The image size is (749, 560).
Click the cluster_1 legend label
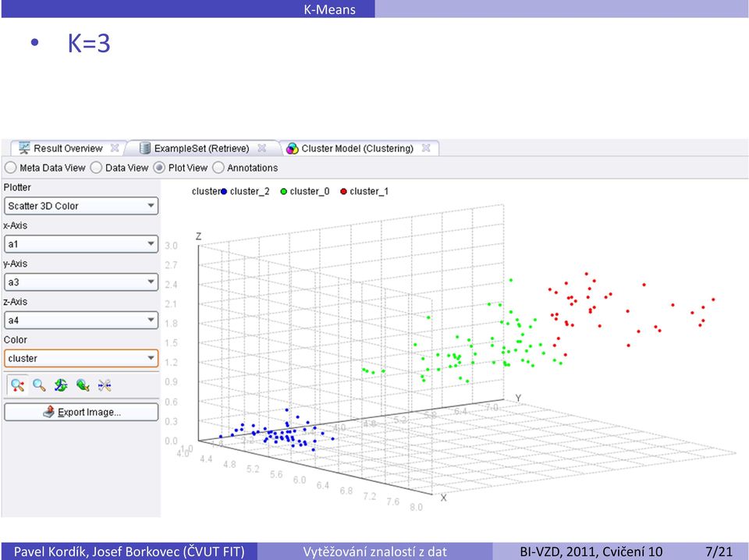click(369, 191)
